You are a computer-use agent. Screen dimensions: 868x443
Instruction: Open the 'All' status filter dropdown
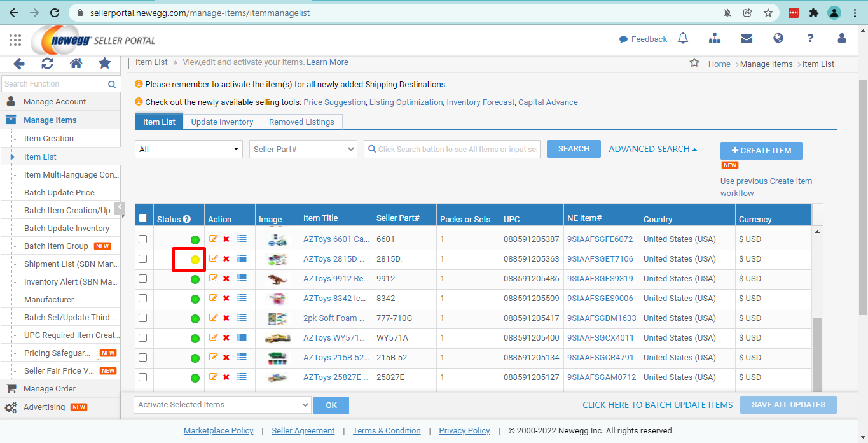pyautogui.click(x=189, y=149)
